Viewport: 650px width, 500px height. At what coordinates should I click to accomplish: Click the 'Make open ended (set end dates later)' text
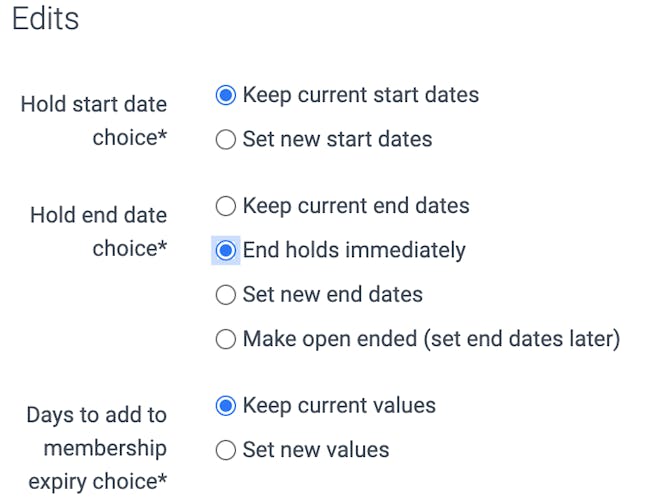431,339
